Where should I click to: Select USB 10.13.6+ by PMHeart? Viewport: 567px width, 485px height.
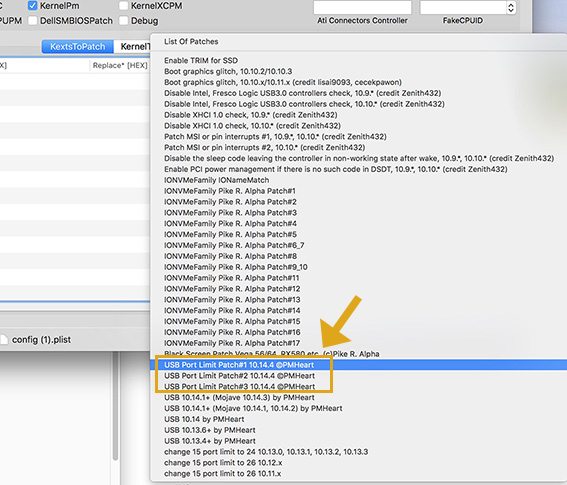(359, 430)
